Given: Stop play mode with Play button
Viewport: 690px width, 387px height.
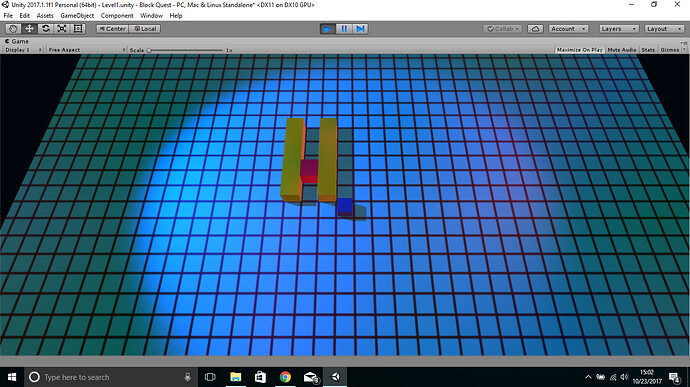Looking at the screenshot, I should coord(328,29).
